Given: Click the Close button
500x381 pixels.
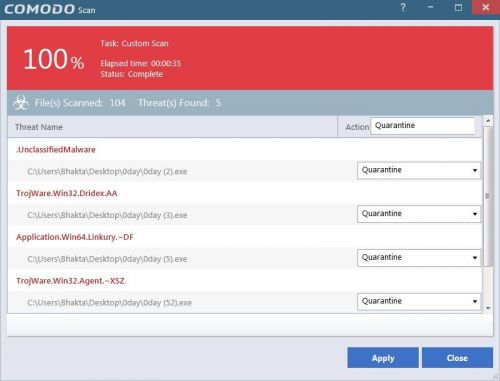Looking at the screenshot, I should pyautogui.click(x=457, y=358).
